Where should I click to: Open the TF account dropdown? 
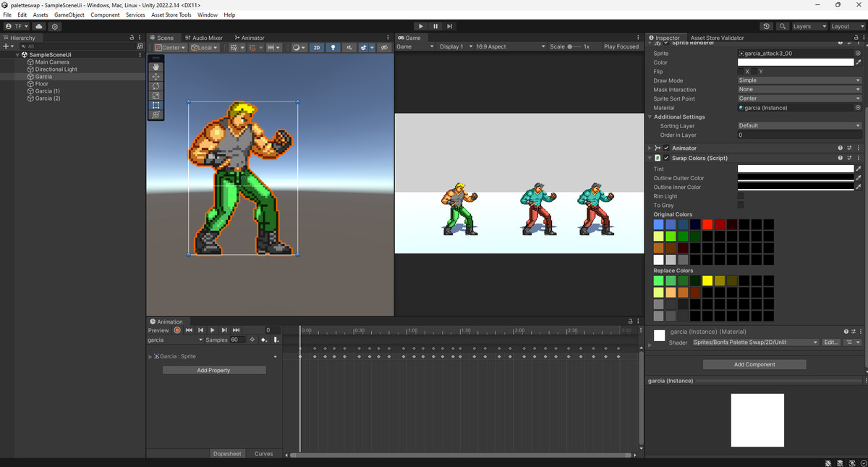click(17, 26)
